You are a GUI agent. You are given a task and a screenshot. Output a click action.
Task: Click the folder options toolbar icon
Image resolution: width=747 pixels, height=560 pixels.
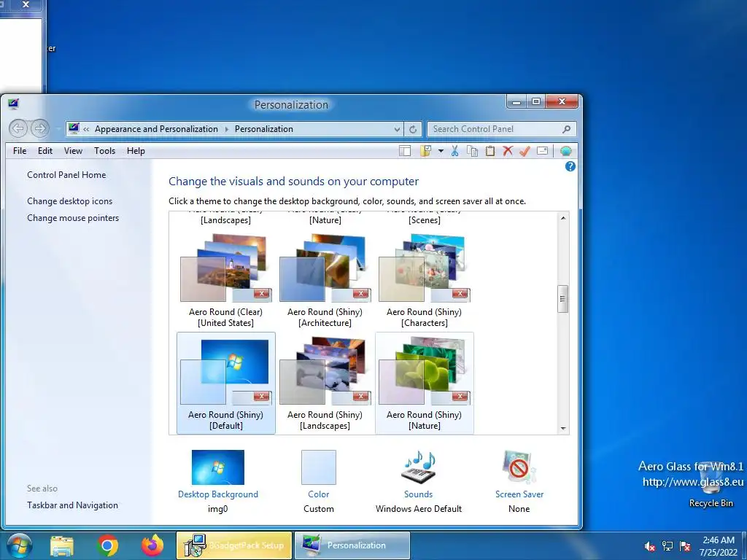click(425, 151)
